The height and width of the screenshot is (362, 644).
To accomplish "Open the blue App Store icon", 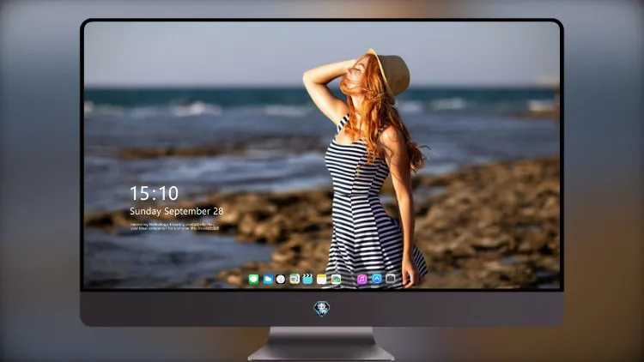I will click(x=377, y=279).
